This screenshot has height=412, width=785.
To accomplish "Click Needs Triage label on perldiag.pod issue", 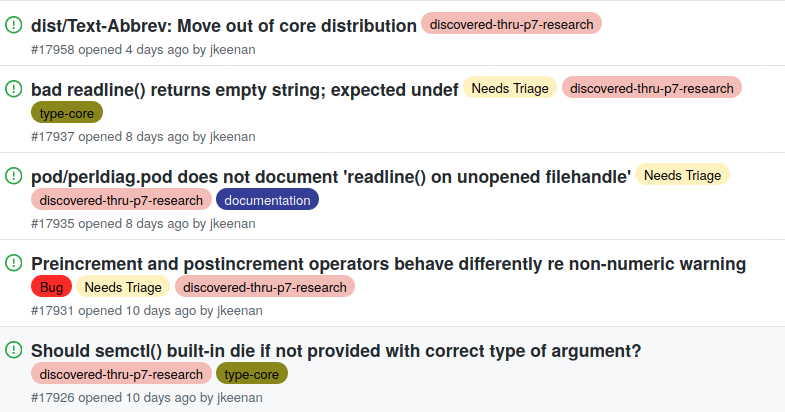I will (x=682, y=175).
